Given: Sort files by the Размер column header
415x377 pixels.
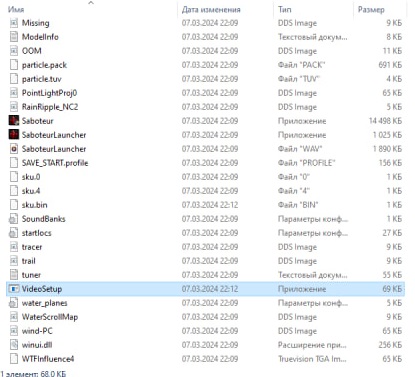Looking at the screenshot, I should click(371, 10).
